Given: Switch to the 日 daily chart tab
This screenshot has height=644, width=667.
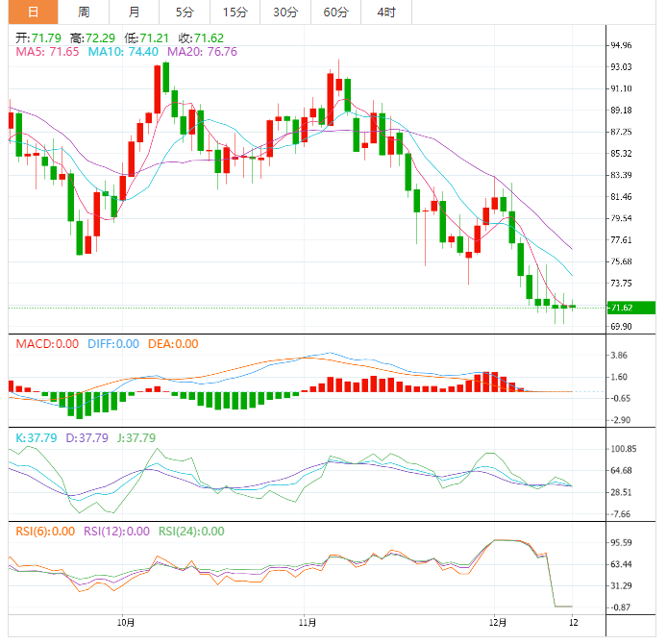Looking at the screenshot, I should 33,12.
